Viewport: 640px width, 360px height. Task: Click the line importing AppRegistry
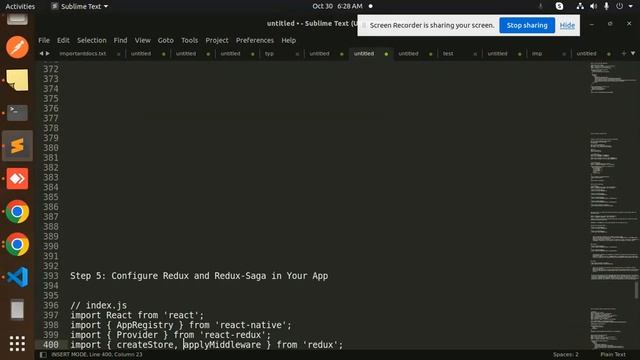click(x=181, y=325)
